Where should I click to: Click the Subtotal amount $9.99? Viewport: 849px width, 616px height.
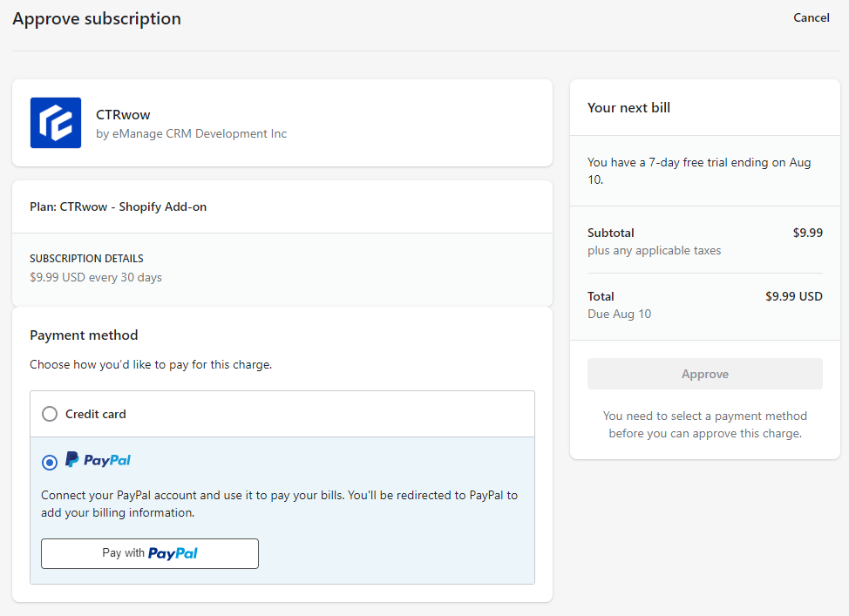click(x=808, y=233)
